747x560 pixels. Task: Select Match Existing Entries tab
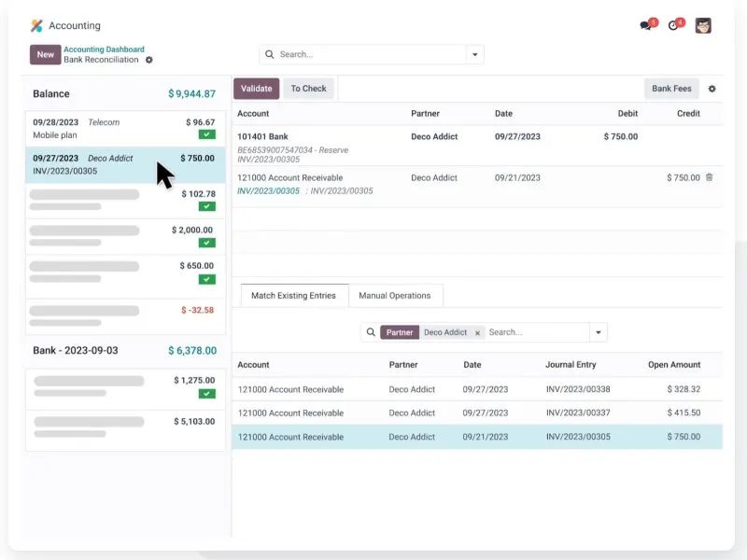pos(294,296)
